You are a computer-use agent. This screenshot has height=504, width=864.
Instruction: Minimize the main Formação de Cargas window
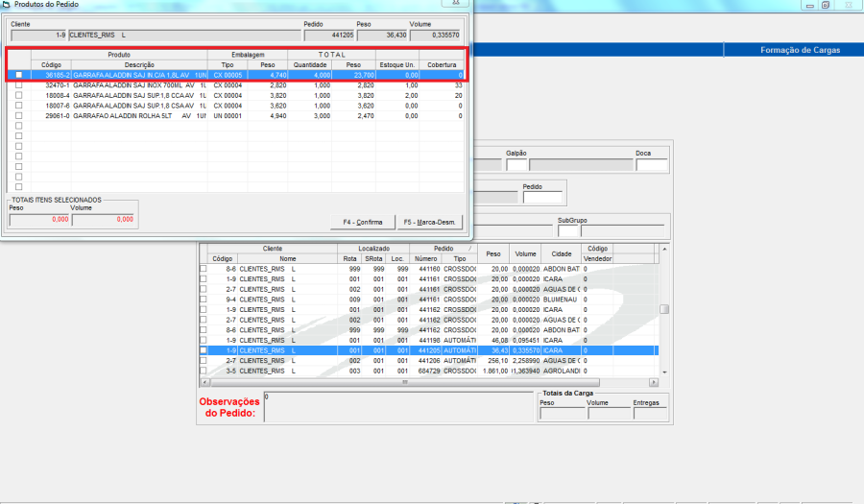tap(809, 5)
